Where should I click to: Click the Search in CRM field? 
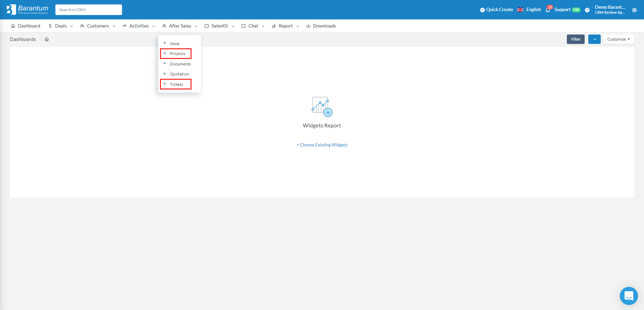pos(89,10)
